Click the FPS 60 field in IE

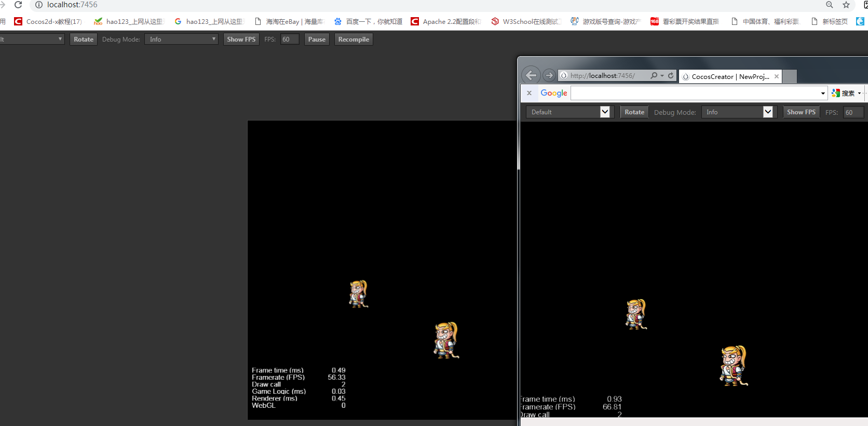click(853, 112)
